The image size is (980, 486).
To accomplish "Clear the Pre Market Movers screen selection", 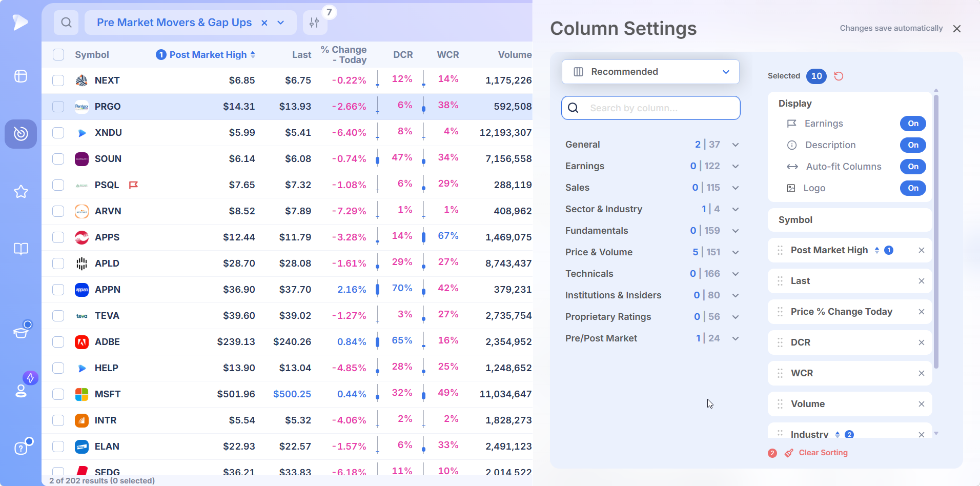I will tap(264, 23).
